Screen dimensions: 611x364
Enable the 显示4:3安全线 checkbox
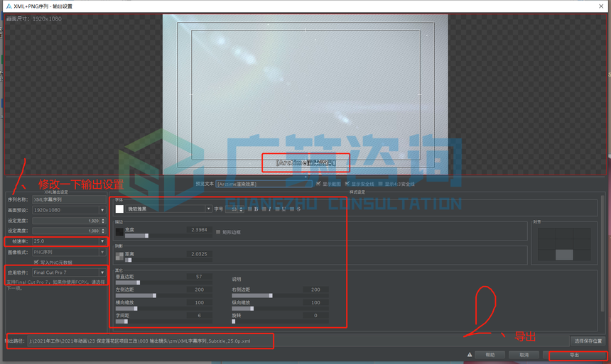tap(381, 184)
